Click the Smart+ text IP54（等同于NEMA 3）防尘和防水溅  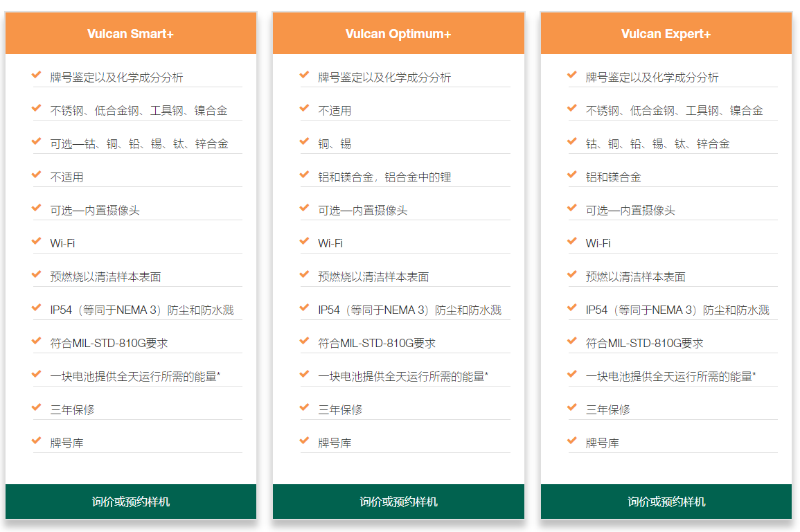point(142,310)
